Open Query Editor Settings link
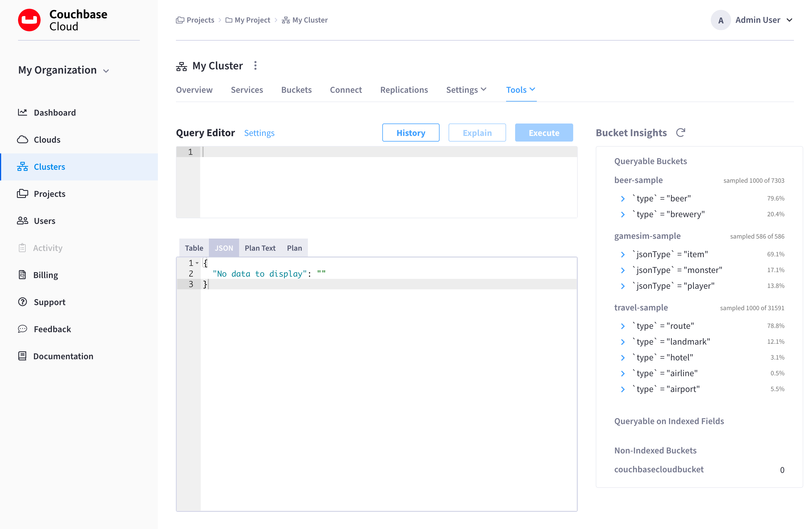 (259, 133)
